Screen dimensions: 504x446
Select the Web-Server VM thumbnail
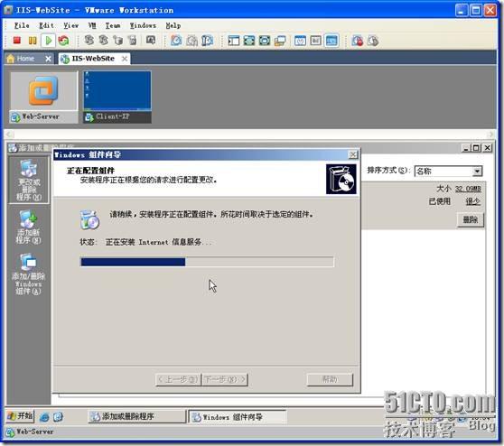pos(43,97)
